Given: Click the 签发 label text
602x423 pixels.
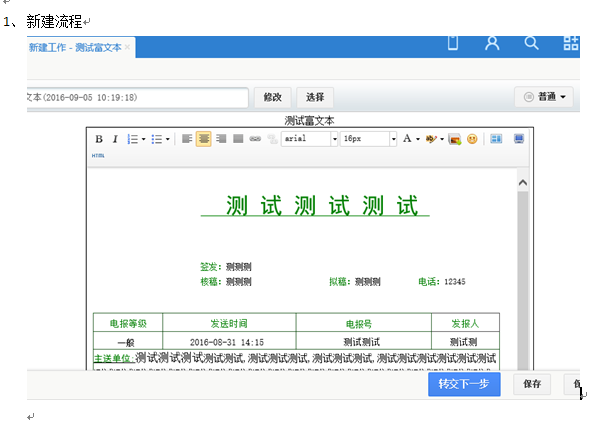Looking at the screenshot, I should (211, 267).
